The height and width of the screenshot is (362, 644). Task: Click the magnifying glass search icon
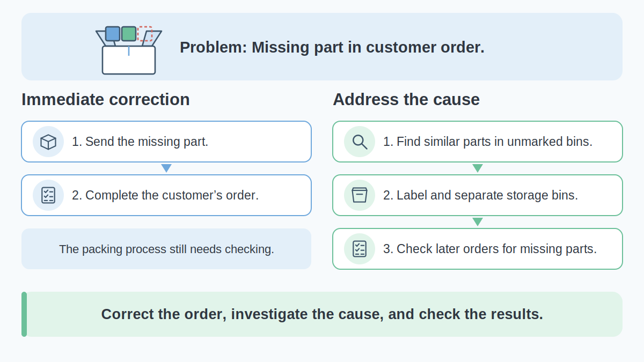point(360,142)
